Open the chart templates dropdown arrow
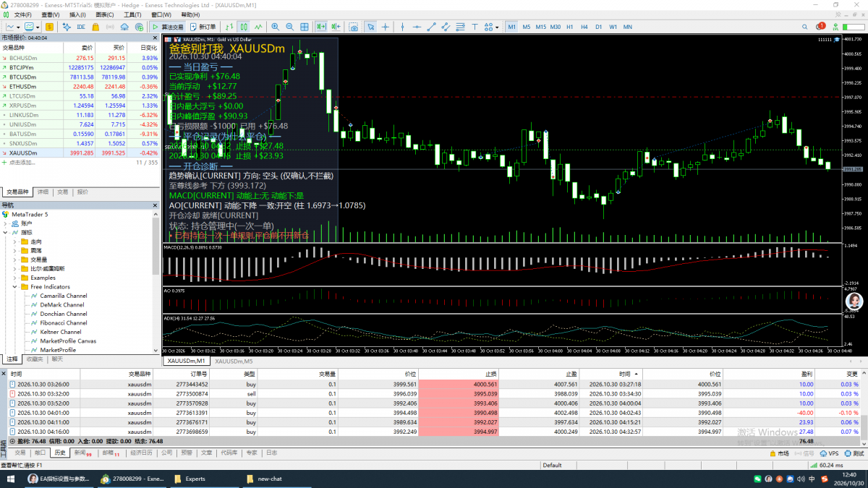This screenshot has height=488, width=868. click(x=36, y=27)
